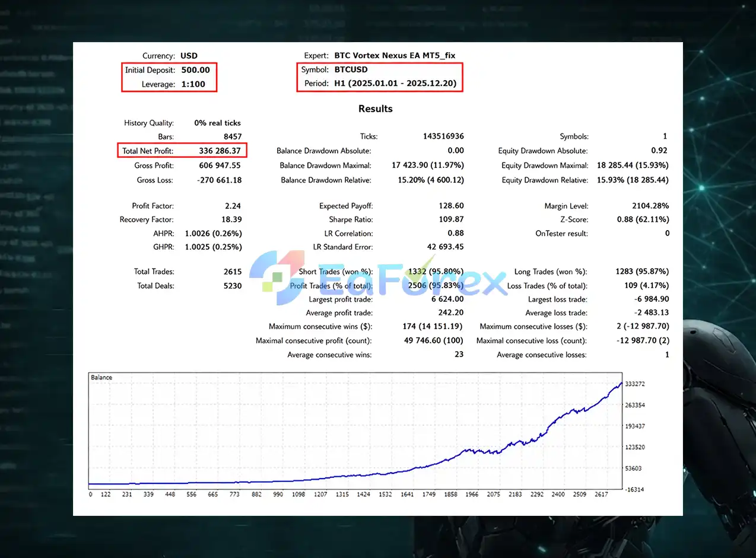The width and height of the screenshot is (756, 558).
Task: Select the GHPR value '1.0025 (0.25%)'
Action: point(214,247)
